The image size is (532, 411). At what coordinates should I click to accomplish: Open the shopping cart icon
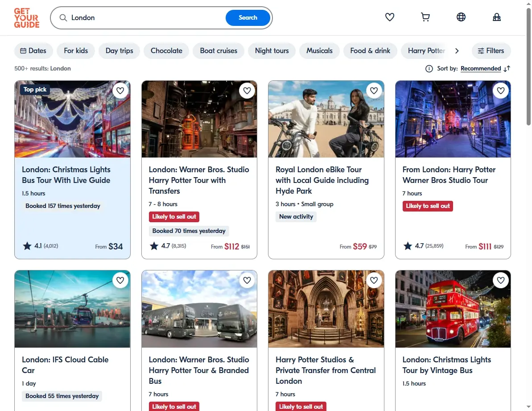(x=425, y=17)
